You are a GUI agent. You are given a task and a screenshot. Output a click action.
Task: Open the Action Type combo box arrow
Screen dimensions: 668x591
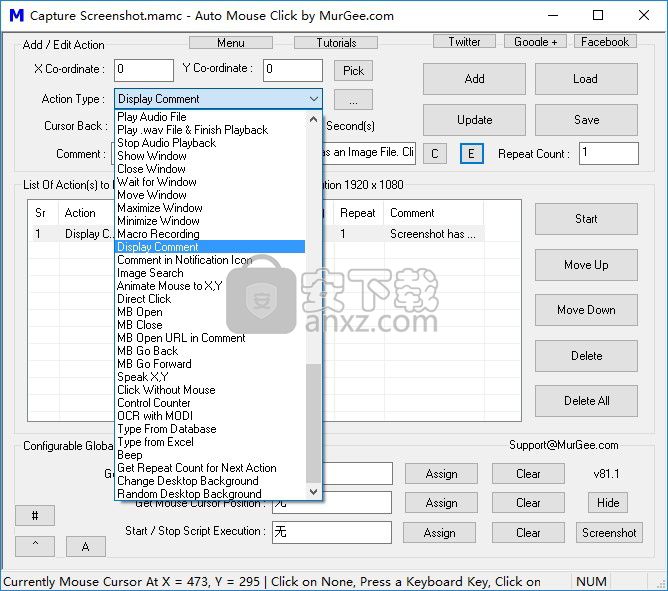(x=314, y=99)
